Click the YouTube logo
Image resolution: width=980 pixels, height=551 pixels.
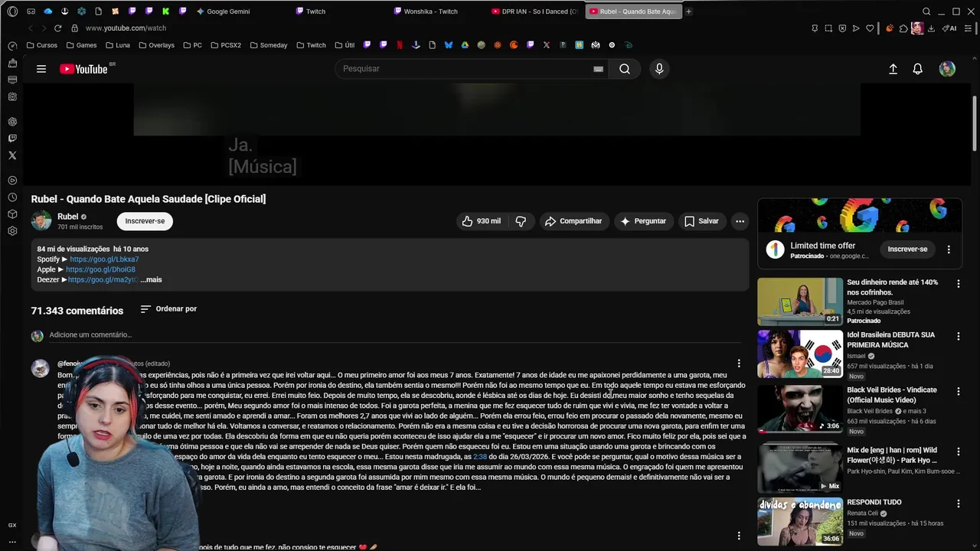(x=84, y=69)
